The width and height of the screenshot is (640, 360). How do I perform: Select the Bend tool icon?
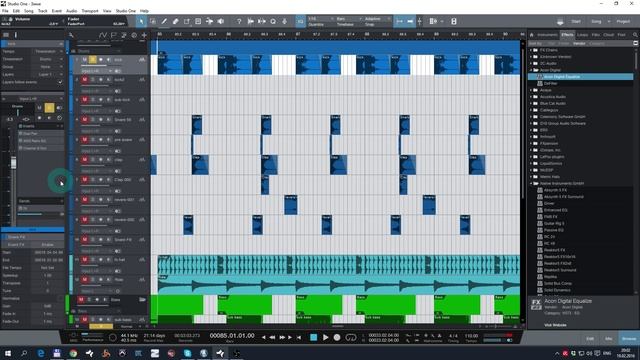point(209,21)
